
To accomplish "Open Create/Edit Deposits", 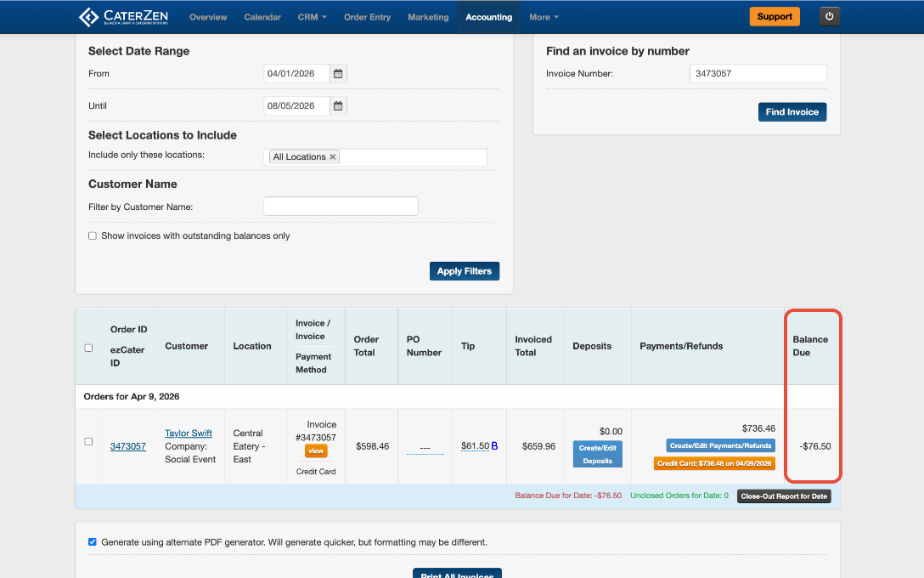I will pos(598,454).
